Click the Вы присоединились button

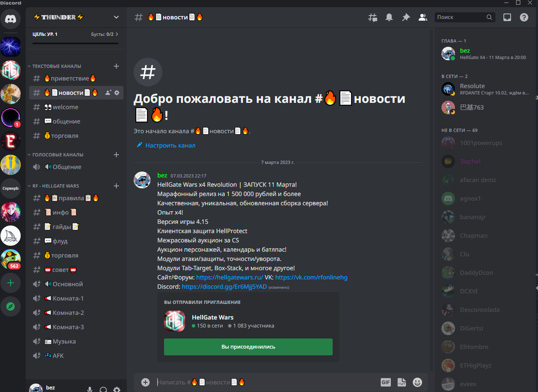tap(248, 347)
